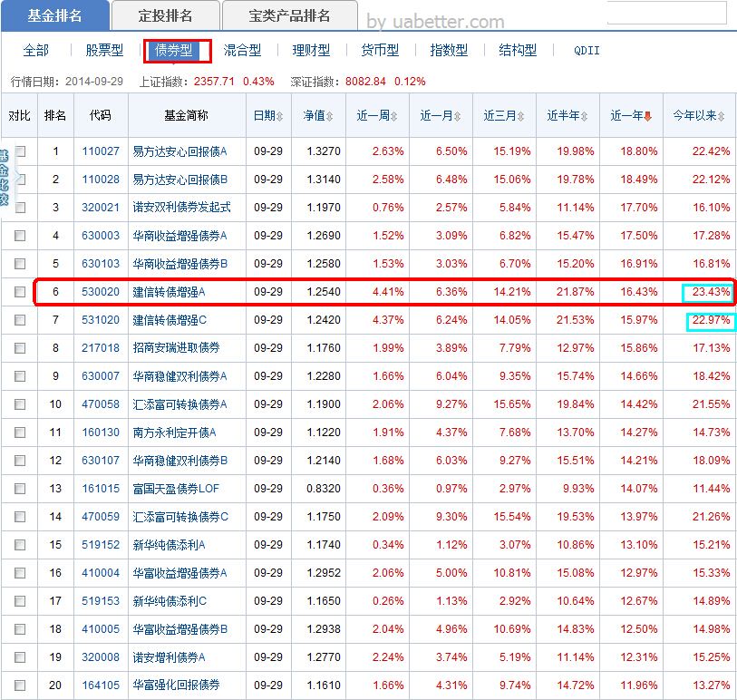Image resolution: width=737 pixels, height=700 pixels.
Task: Open the 华商稳健双利债券B fund link
Action: click(x=180, y=461)
